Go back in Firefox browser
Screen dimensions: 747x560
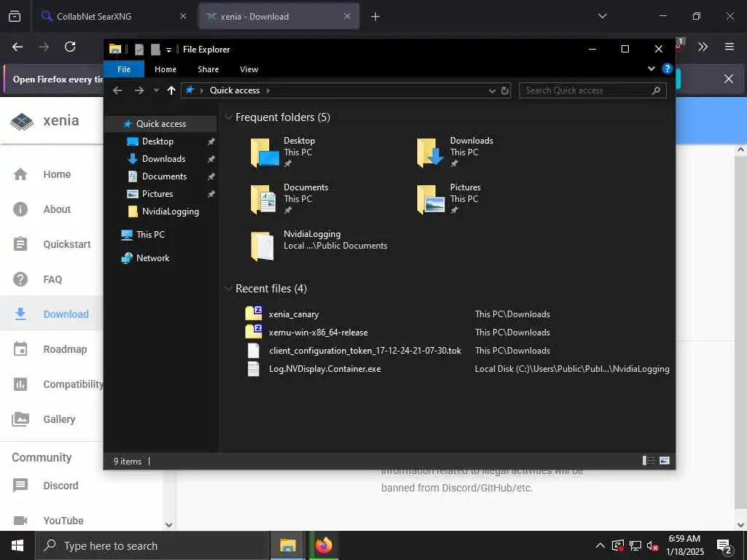pos(18,47)
